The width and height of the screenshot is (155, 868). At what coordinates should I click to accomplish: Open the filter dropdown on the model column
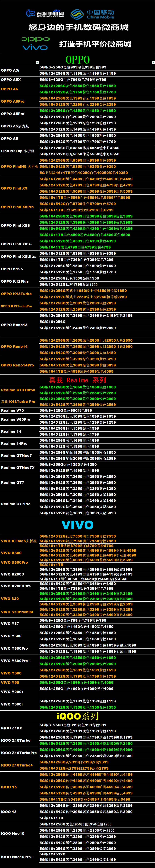37,63
